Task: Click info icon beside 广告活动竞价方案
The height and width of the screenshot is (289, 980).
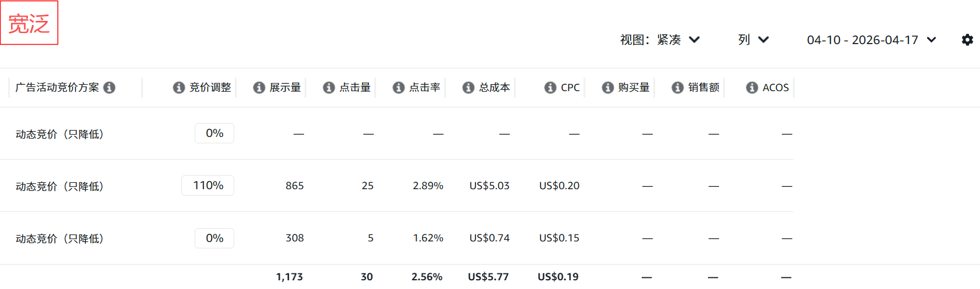Action: click(x=109, y=88)
